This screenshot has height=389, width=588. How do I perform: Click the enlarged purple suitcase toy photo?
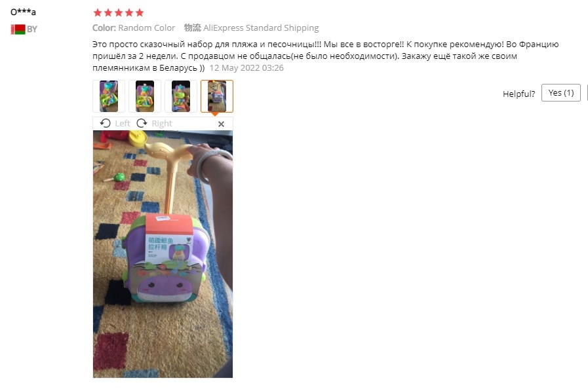pos(163,253)
